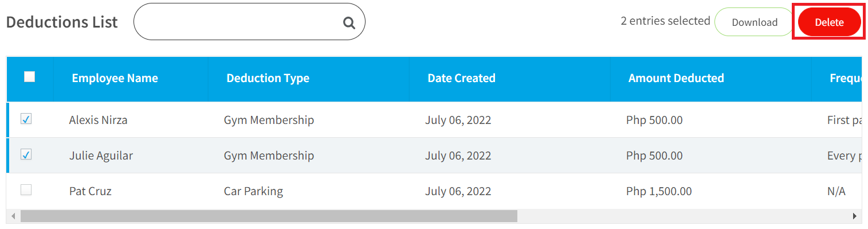Sort by Deduction Type column header
This screenshot has width=868, height=229.
pyautogui.click(x=268, y=78)
